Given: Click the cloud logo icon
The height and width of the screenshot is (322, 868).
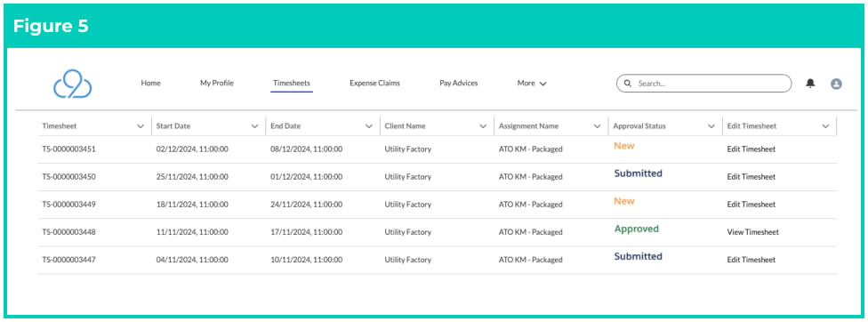Looking at the screenshot, I should coord(73,84).
